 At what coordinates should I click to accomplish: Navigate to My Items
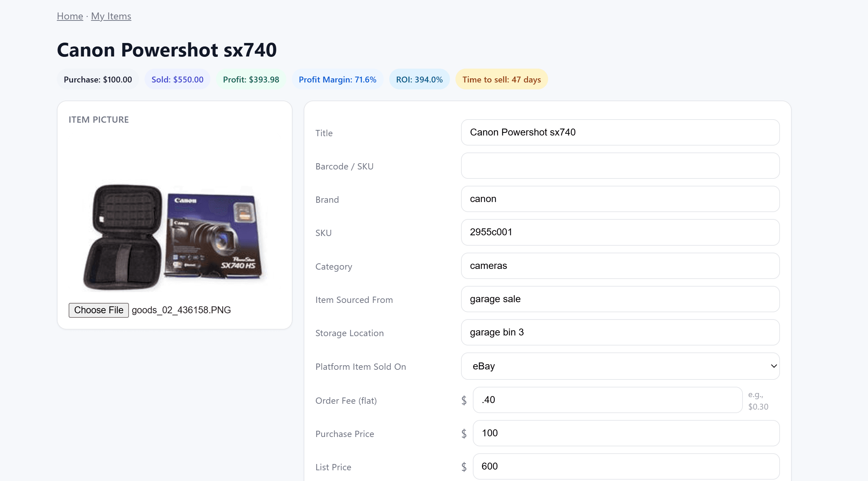tap(111, 16)
